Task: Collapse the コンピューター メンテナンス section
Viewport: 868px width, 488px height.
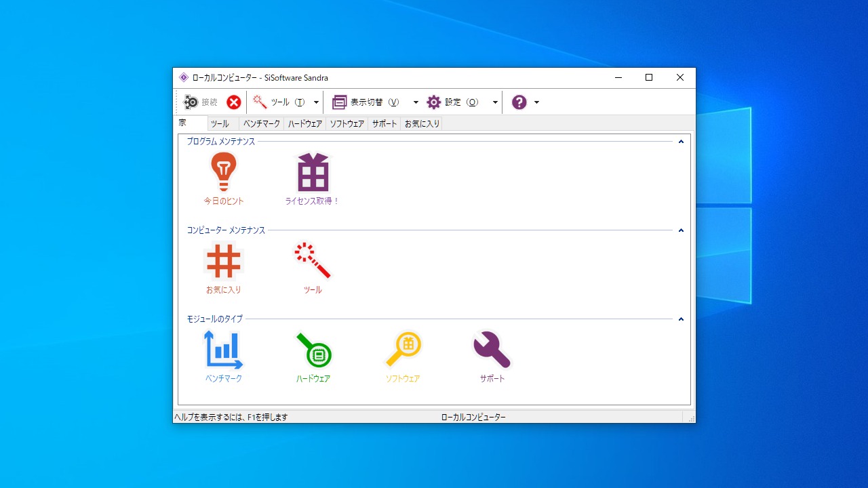Action: (681, 230)
